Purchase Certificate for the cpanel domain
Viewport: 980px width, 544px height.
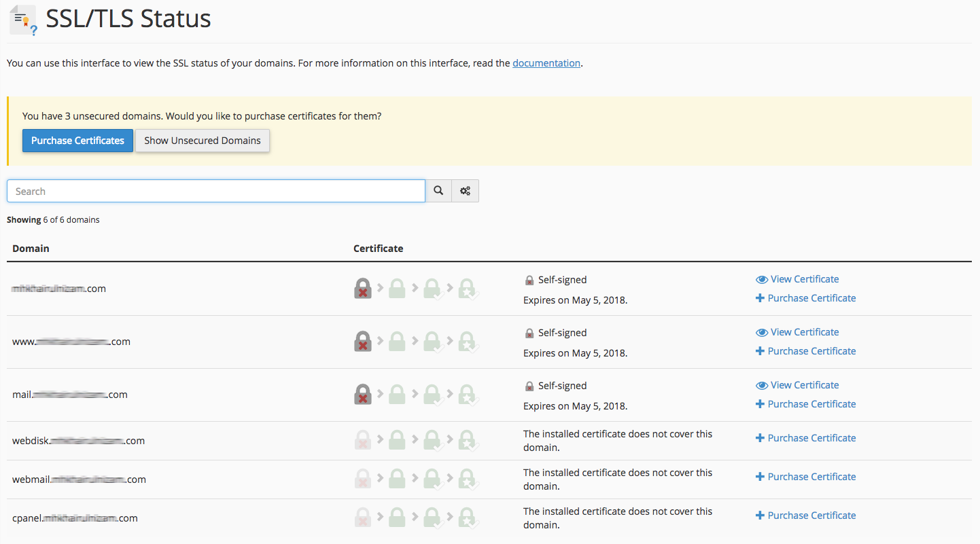tap(811, 515)
